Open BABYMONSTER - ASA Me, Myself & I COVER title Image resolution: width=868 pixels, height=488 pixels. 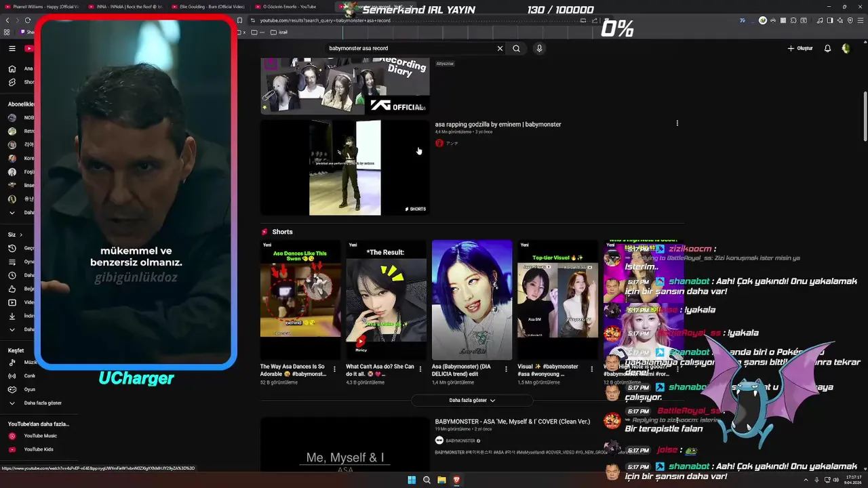coord(513,422)
